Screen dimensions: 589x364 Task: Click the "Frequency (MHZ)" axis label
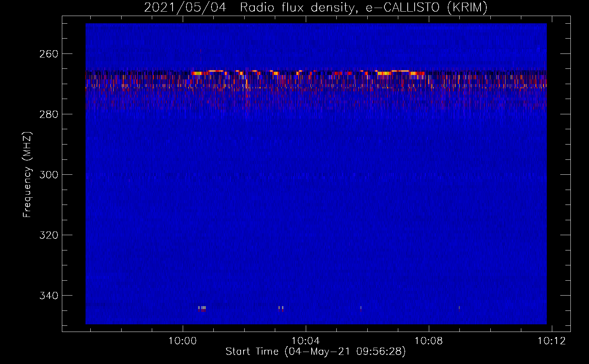click(27, 174)
